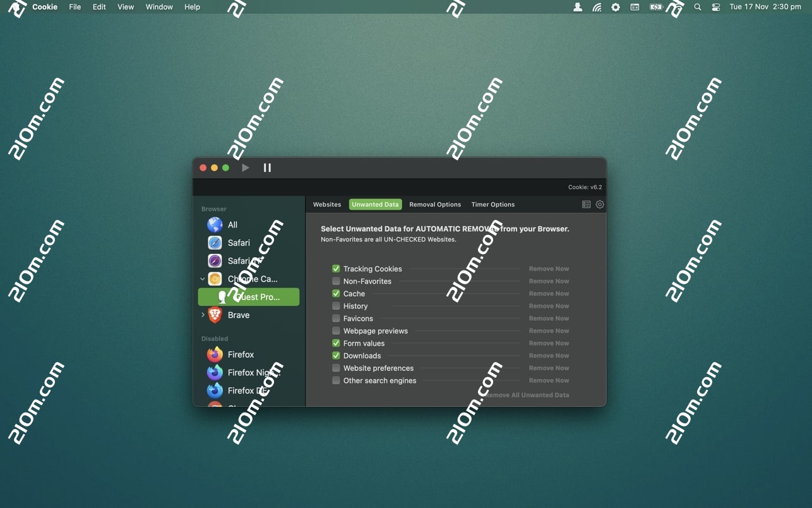Image resolution: width=812 pixels, height=508 pixels.
Task: Click the date and time in menu bar
Action: (x=765, y=7)
